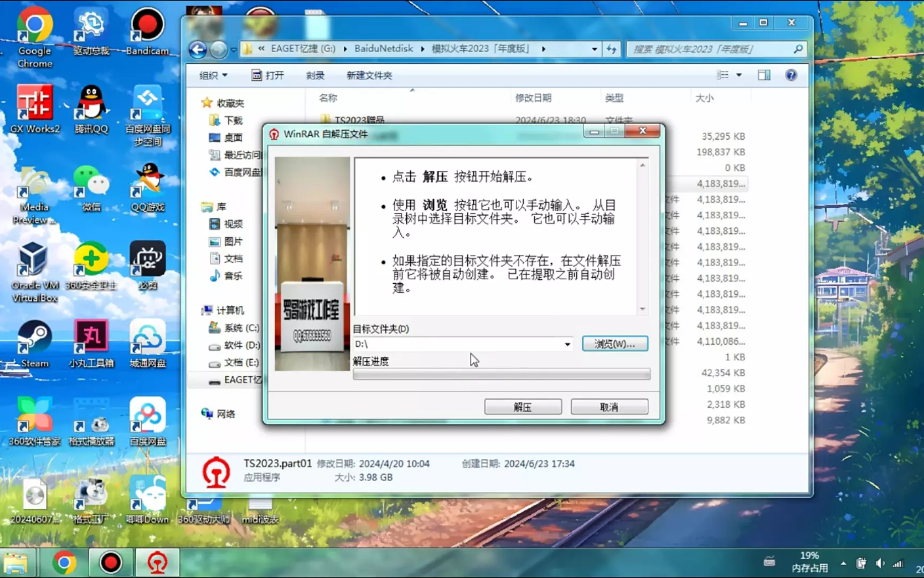Select 软件 (D:) drive in sidebar

click(235, 345)
